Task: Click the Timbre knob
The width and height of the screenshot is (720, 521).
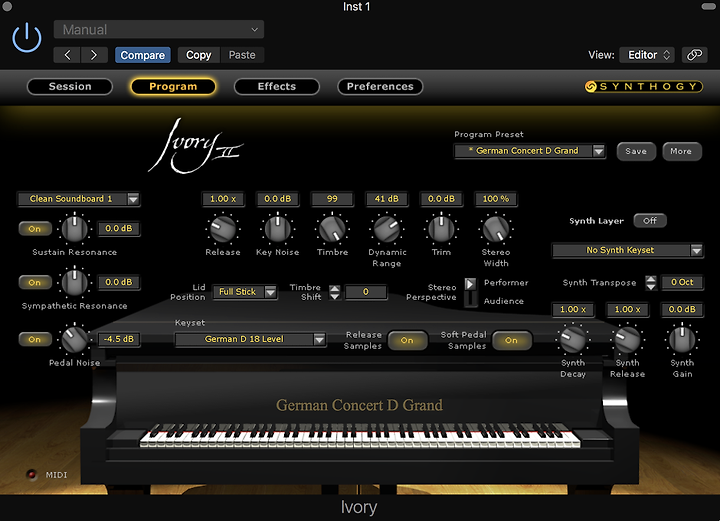Action: click(332, 229)
